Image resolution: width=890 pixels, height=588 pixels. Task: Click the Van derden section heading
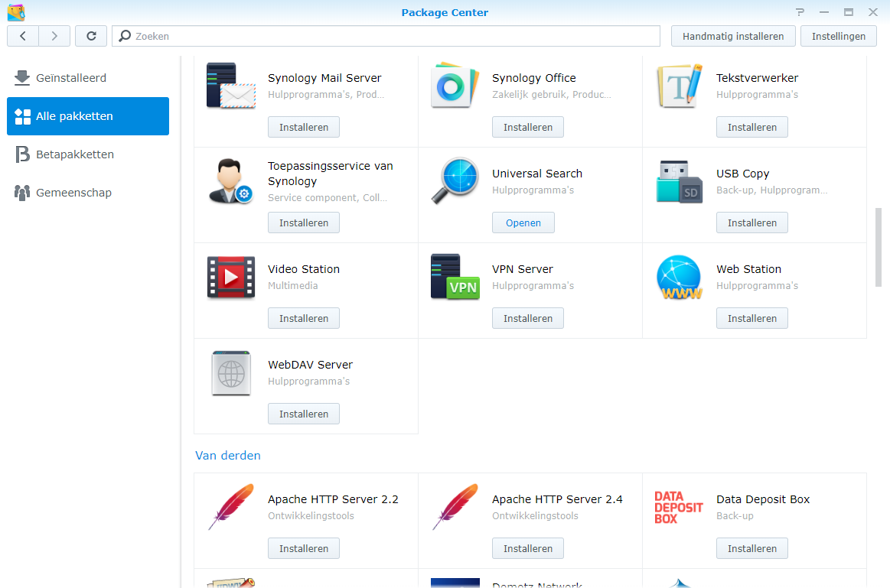click(227, 455)
